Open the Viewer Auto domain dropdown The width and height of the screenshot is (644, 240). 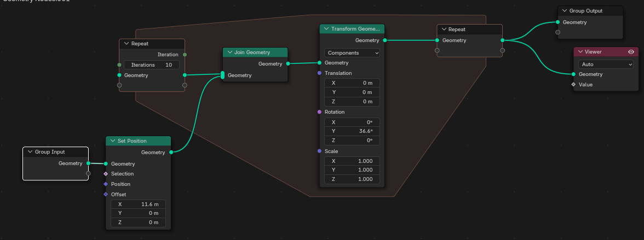pos(606,65)
